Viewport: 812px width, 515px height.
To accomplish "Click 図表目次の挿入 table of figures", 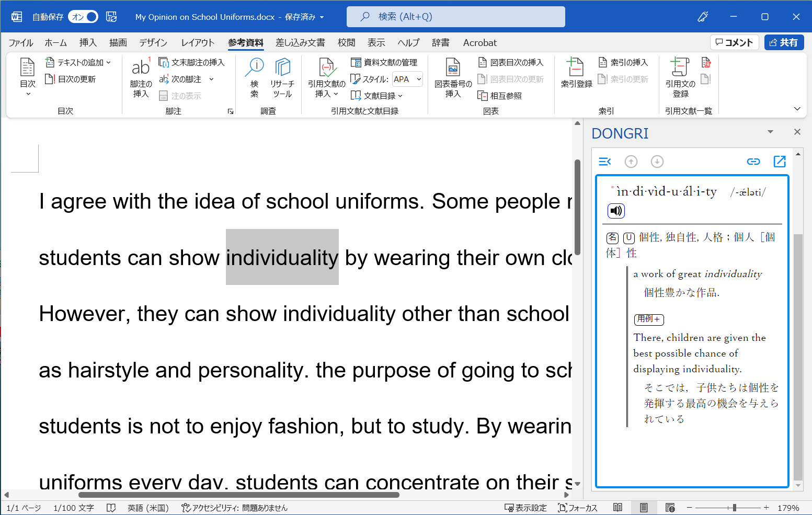I will pyautogui.click(x=511, y=62).
